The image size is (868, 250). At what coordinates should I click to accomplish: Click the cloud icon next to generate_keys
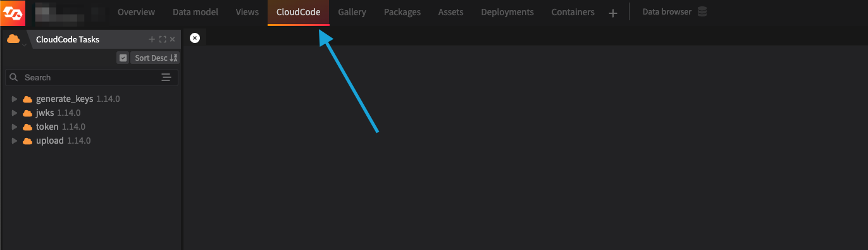click(27, 99)
